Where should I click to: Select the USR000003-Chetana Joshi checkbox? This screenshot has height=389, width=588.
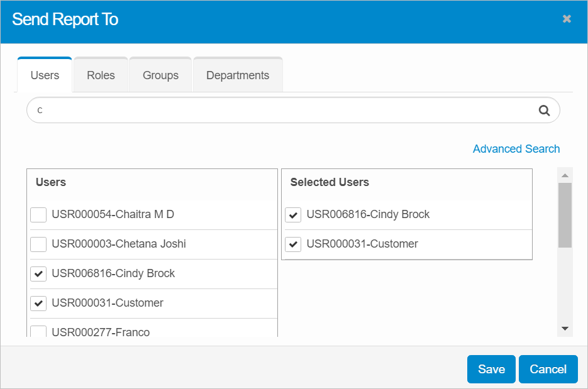coord(39,244)
